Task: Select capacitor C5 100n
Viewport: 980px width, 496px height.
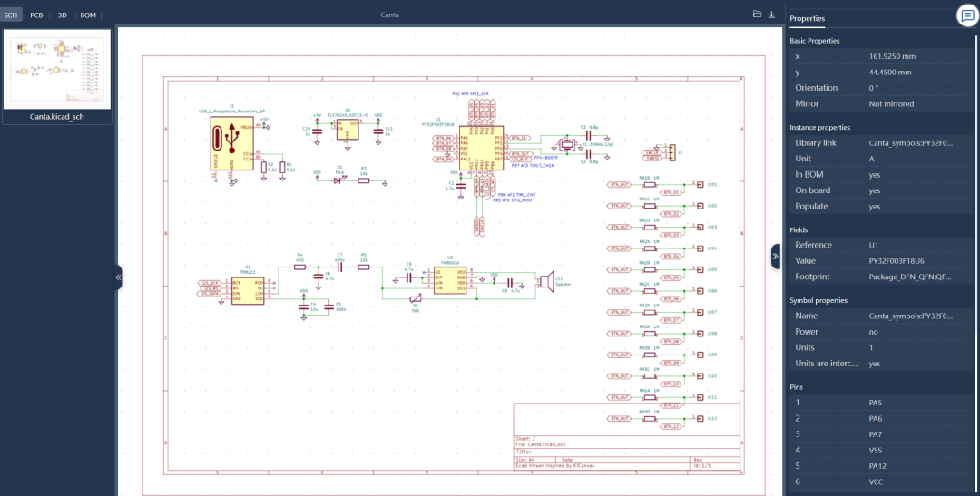Action: (329, 308)
